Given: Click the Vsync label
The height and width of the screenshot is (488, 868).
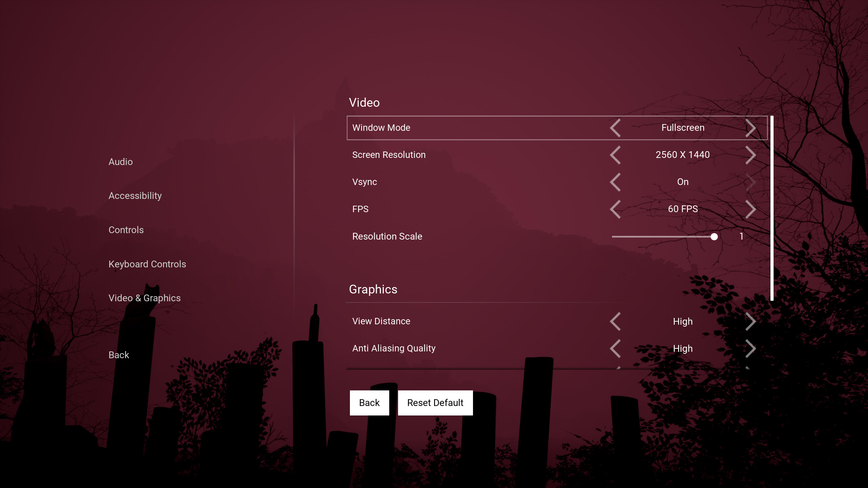Looking at the screenshot, I should [x=364, y=182].
